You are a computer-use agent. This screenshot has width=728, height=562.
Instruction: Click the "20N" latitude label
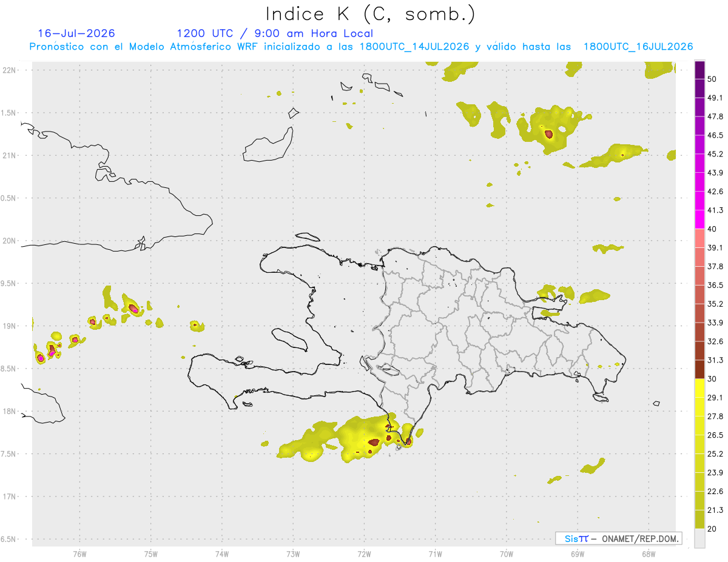point(10,241)
